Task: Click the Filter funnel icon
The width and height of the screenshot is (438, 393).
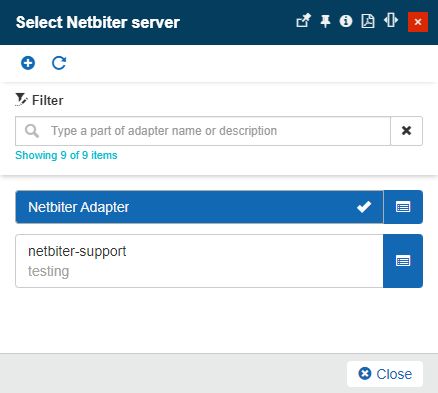Action: (21, 99)
